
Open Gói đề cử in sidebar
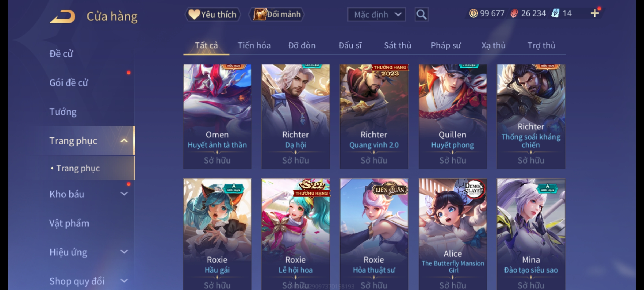tap(69, 83)
